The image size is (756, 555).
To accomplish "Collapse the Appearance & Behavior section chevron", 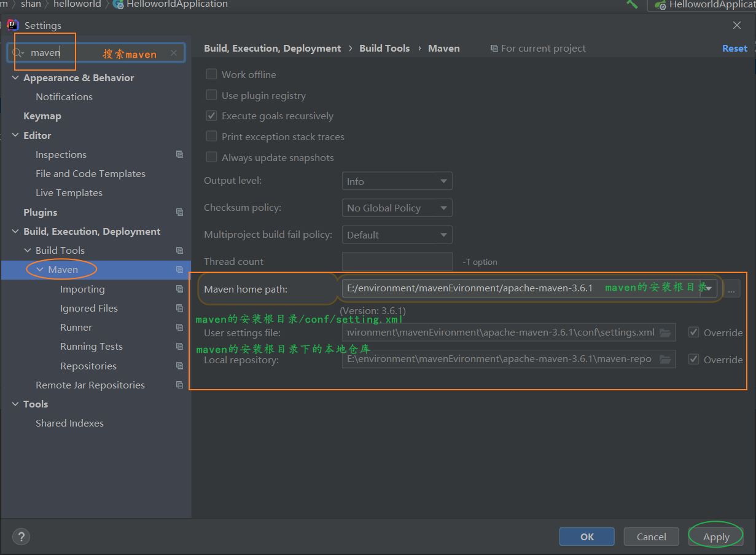I will tap(15, 77).
